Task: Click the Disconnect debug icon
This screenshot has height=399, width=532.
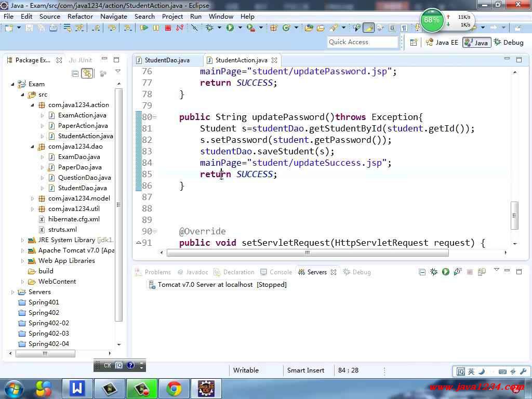Action: (179, 28)
